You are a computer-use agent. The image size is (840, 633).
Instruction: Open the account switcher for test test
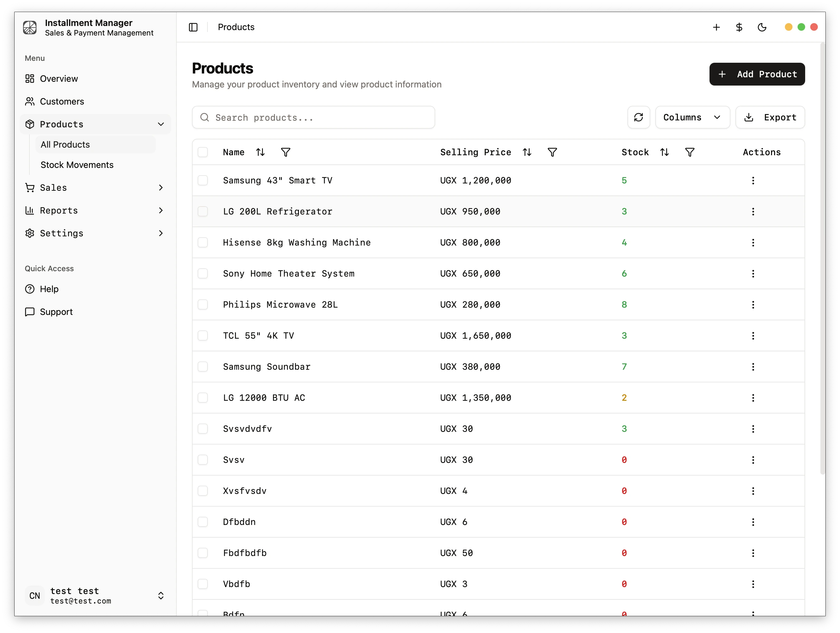[161, 595]
